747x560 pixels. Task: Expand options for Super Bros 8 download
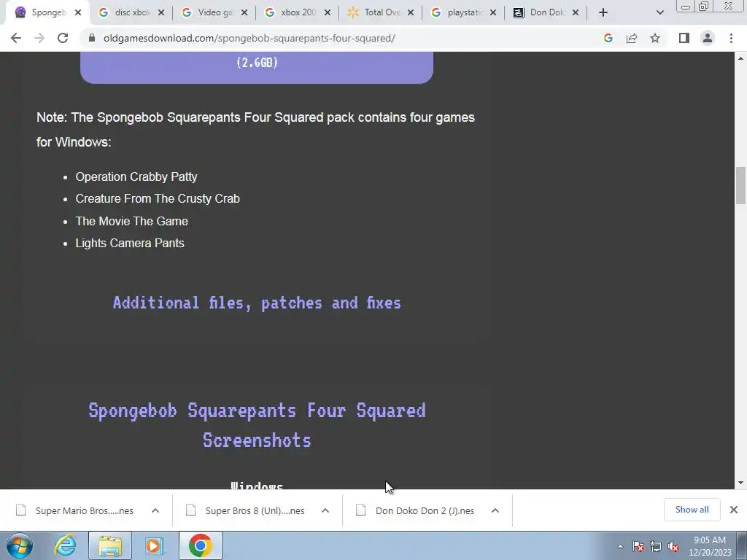click(x=325, y=510)
